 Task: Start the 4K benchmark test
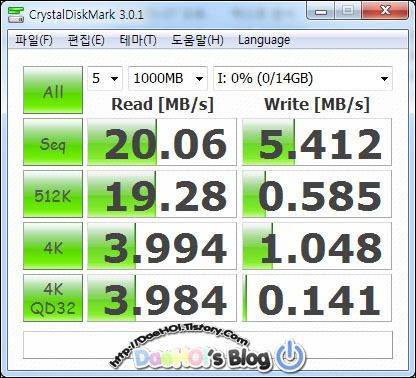click(x=53, y=246)
